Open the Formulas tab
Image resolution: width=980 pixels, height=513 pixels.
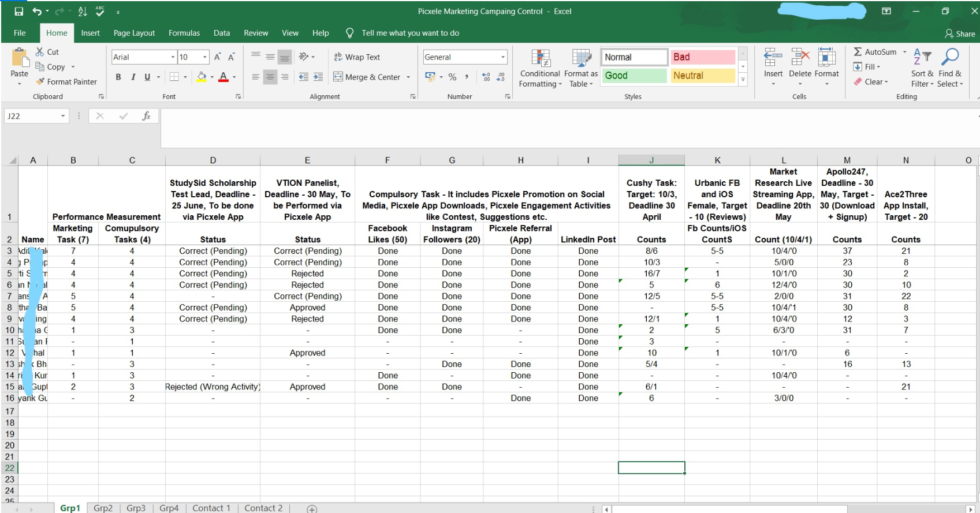tap(184, 33)
